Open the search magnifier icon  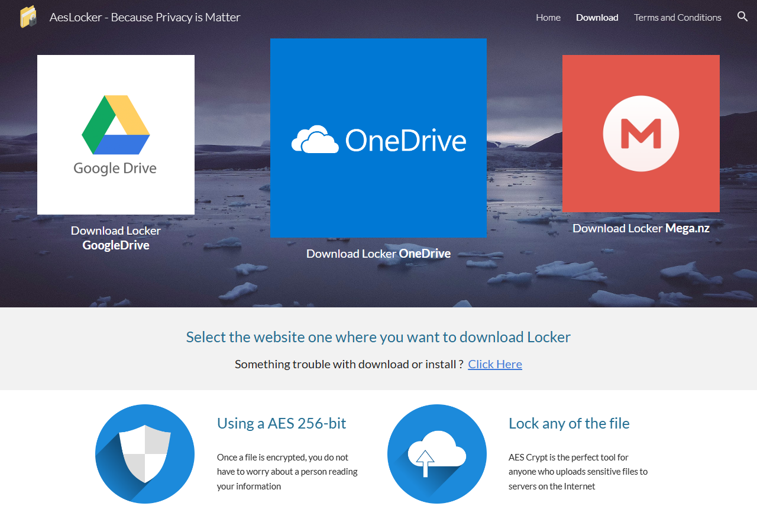(x=743, y=17)
